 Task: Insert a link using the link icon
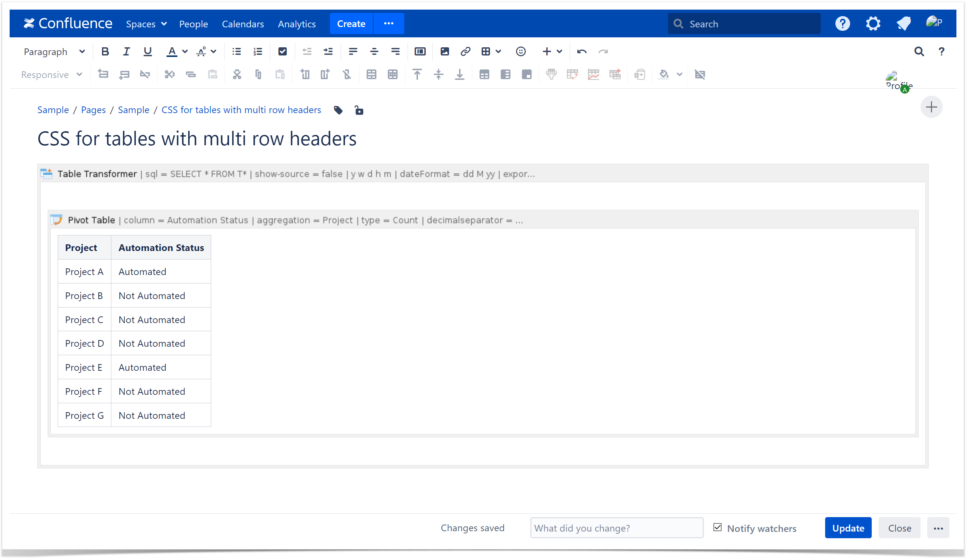tap(465, 51)
